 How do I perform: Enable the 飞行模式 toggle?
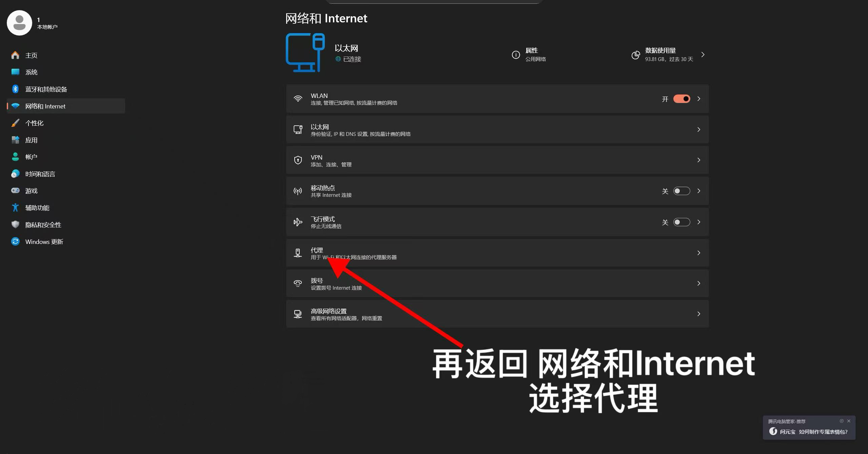pos(681,222)
